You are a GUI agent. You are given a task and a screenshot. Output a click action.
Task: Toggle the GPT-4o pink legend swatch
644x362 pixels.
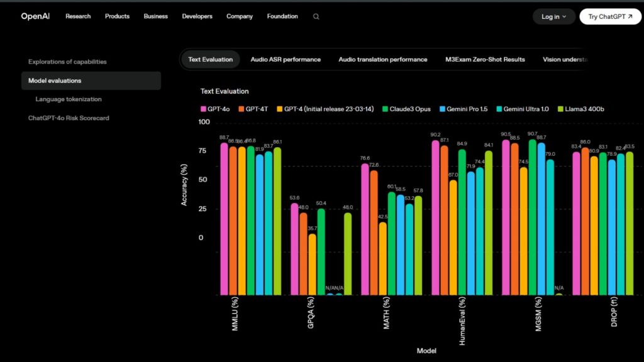[203, 109]
